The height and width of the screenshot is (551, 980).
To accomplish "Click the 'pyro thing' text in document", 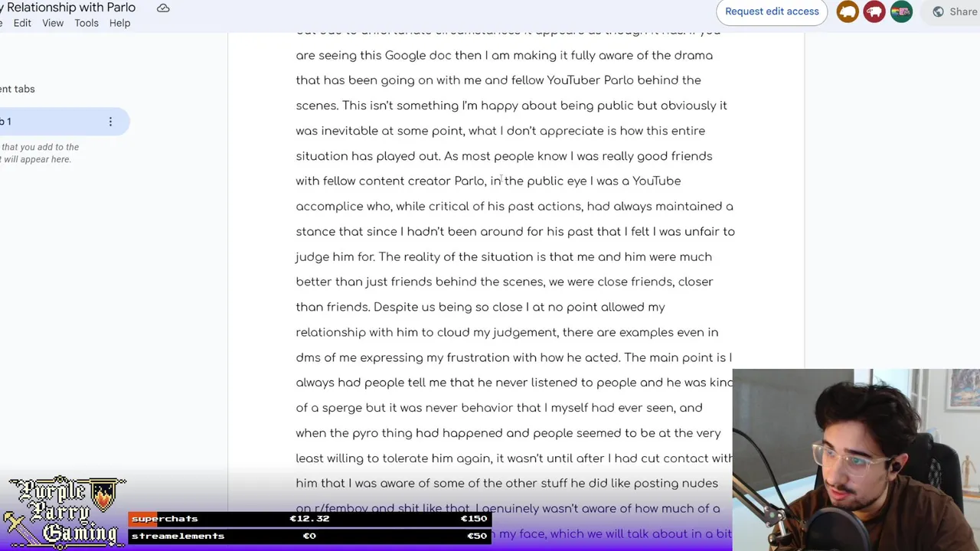I will (382, 434).
